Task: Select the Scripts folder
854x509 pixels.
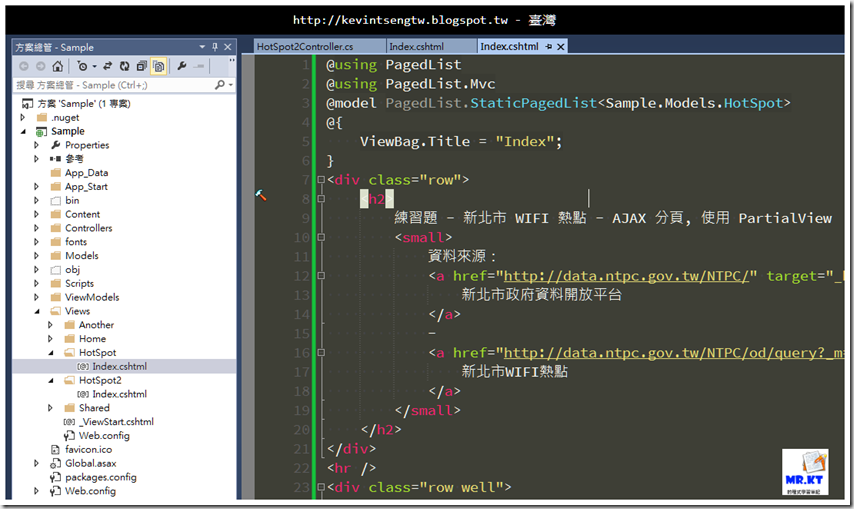Action: pos(72,284)
